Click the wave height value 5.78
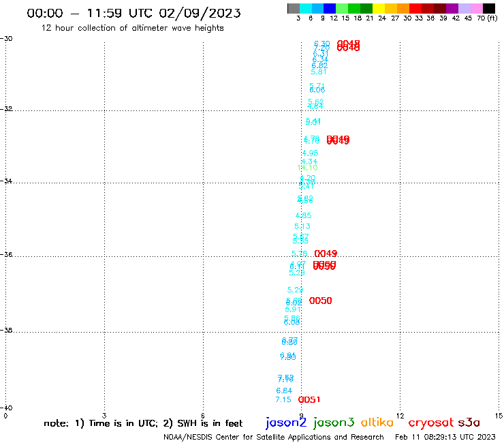Viewport: 504px width, 443px height. (x=299, y=254)
